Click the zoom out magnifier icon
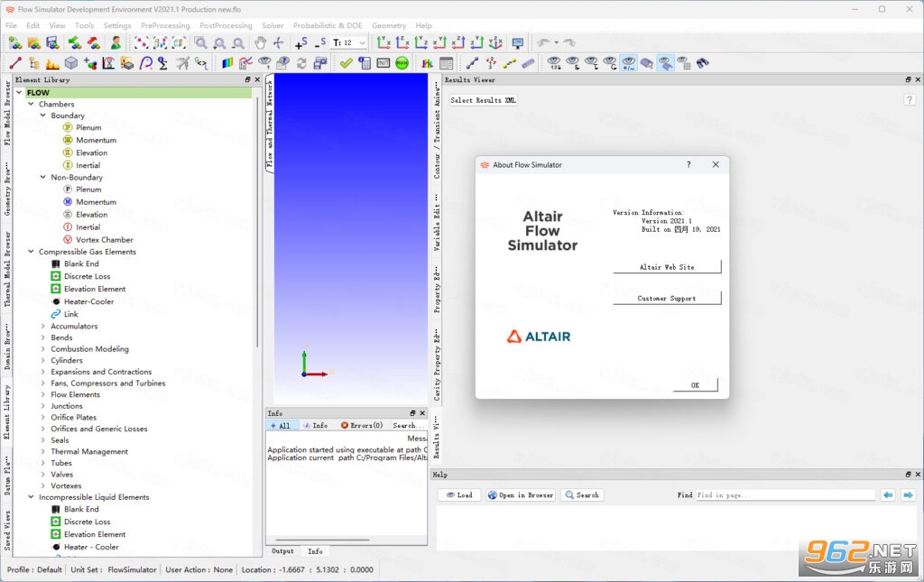This screenshot has width=924, height=582. 238,42
